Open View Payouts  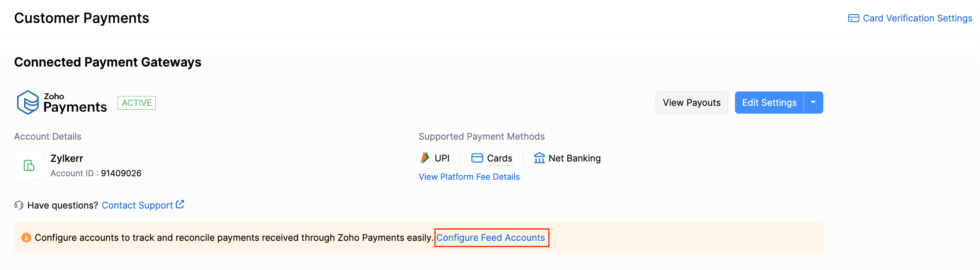point(691,103)
